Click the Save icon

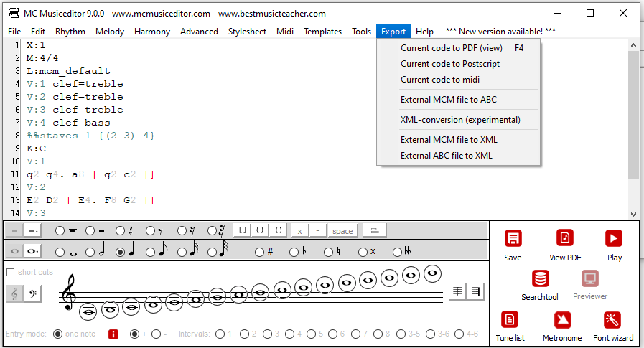(x=513, y=238)
